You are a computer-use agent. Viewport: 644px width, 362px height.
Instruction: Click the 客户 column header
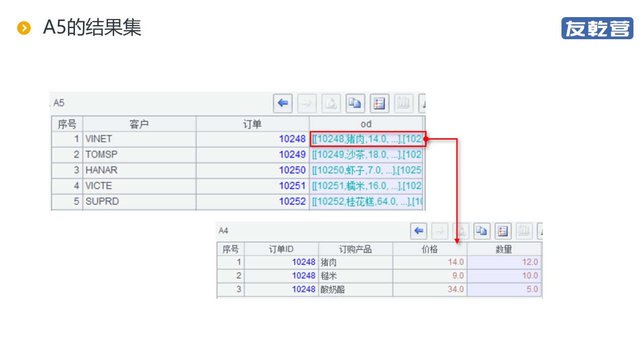[x=139, y=124]
